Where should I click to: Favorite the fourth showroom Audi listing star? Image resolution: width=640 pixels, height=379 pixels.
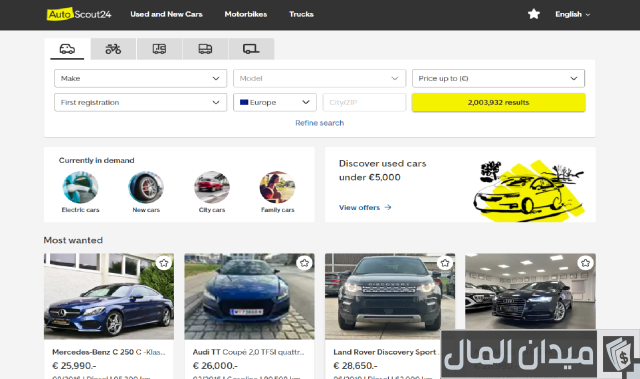click(x=585, y=263)
